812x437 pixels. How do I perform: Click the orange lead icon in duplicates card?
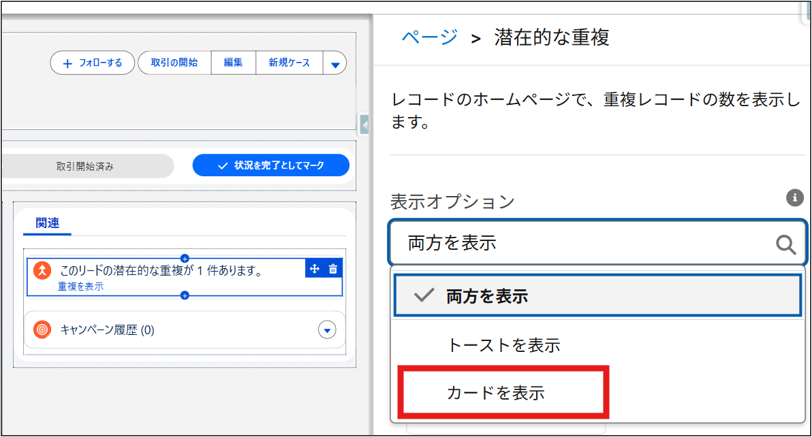pos(42,270)
